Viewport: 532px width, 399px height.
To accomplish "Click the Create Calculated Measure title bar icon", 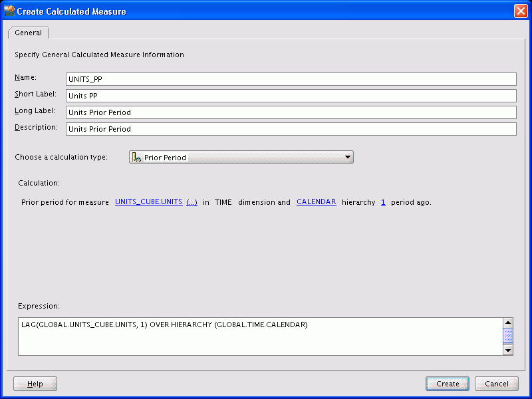I will click(9, 10).
